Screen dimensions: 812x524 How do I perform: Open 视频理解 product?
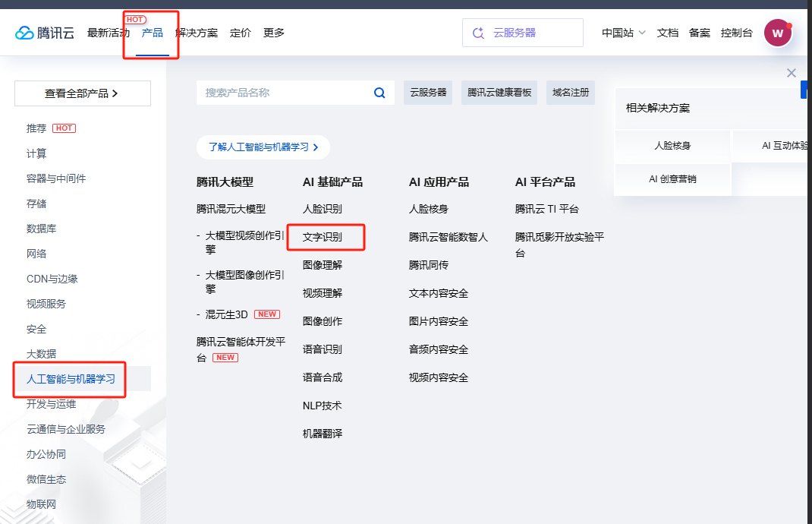[x=322, y=293]
